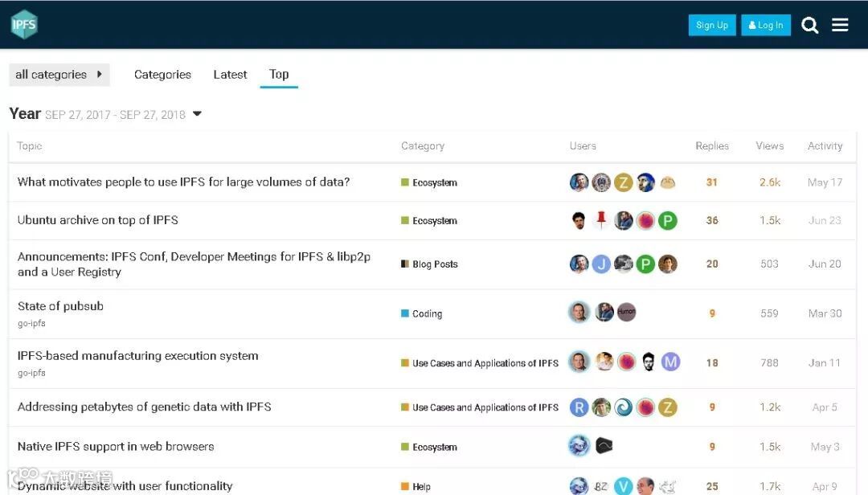Select the Top tab
868x495 pixels.
pyautogui.click(x=279, y=74)
